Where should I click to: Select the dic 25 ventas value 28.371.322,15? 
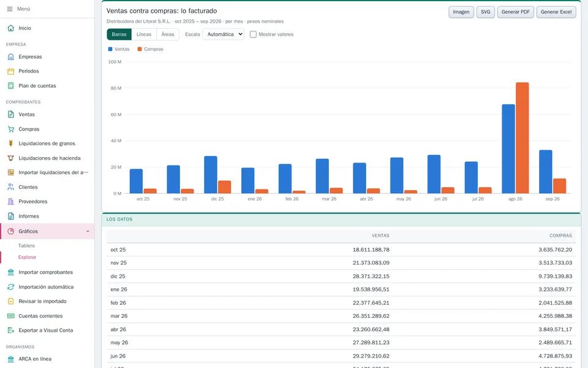(371, 277)
